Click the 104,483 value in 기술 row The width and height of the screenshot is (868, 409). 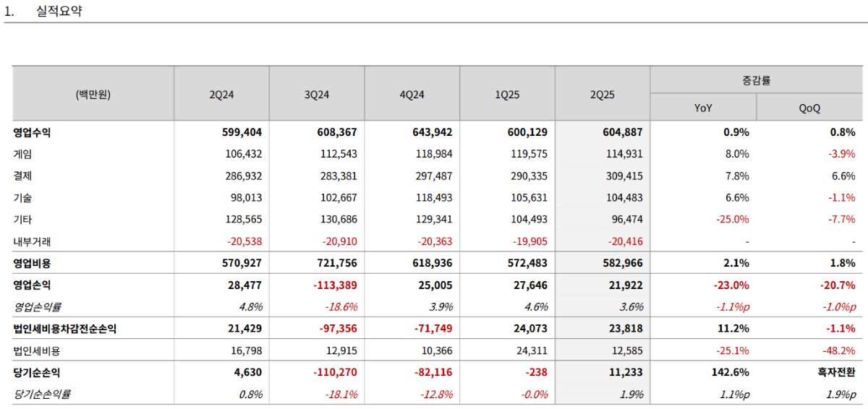pyautogui.click(x=624, y=197)
